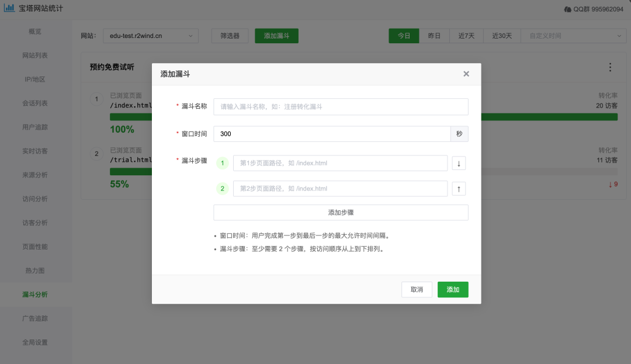Click the 第1步页面路径 input

point(340,163)
